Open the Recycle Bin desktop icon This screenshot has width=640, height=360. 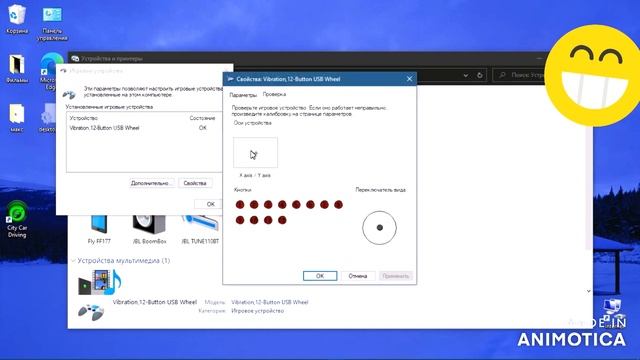pyautogui.click(x=17, y=18)
